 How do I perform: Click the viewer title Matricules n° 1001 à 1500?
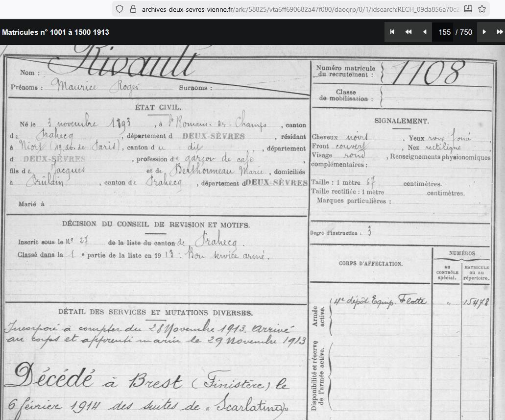(55, 32)
